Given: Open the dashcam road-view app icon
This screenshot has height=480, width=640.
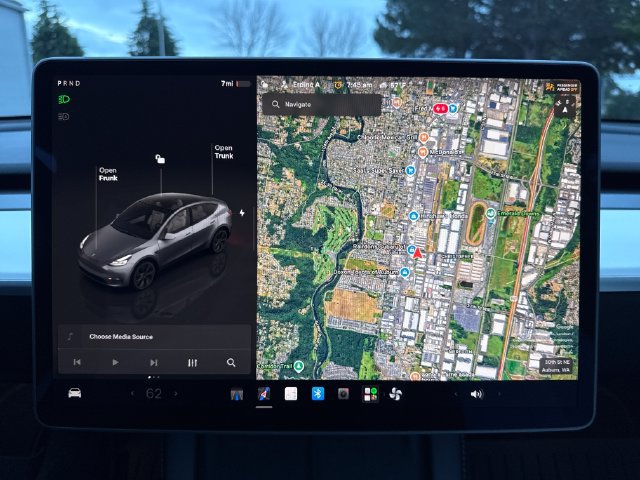Looking at the screenshot, I should click(237, 394).
